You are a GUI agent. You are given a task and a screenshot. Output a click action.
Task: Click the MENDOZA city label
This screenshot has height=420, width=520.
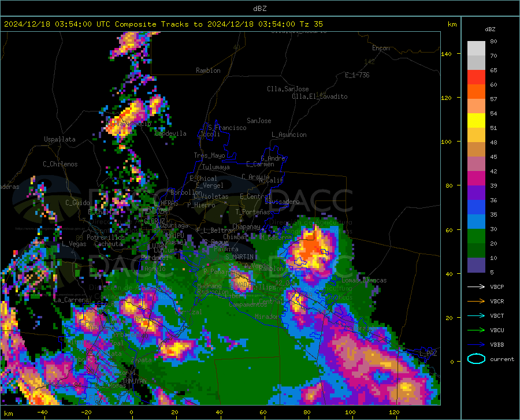click(154, 211)
